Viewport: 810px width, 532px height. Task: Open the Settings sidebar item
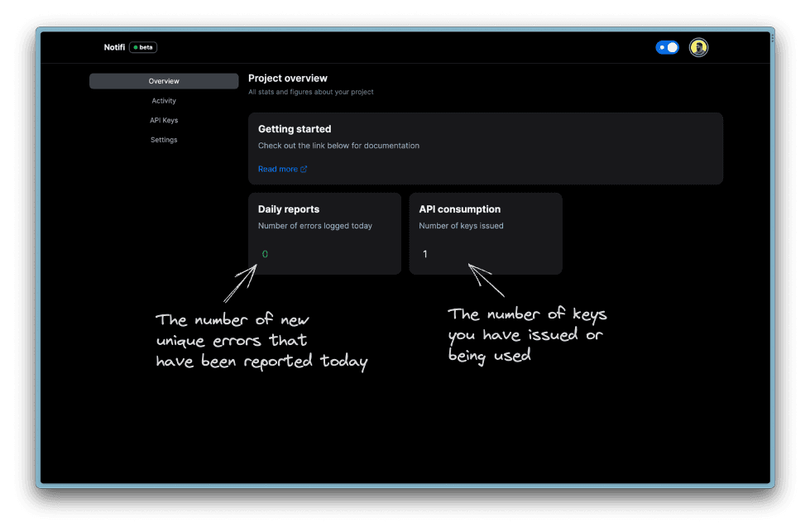click(x=164, y=140)
